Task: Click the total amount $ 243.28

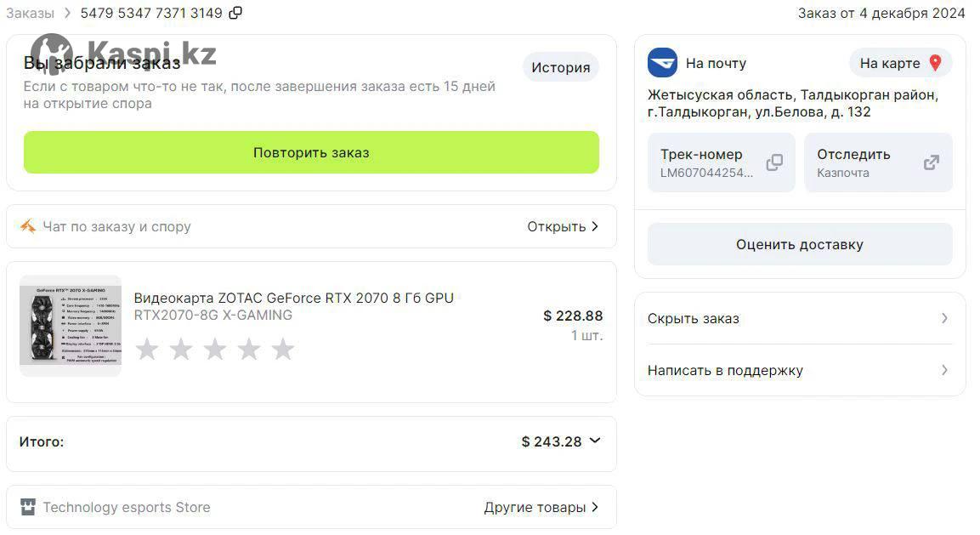Action: click(x=552, y=441)
